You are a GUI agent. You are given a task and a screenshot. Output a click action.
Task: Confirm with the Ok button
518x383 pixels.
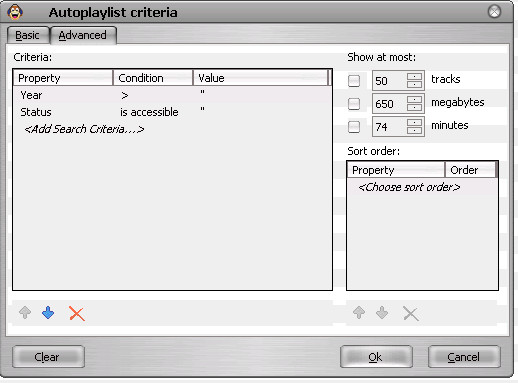tap(376, 357)
